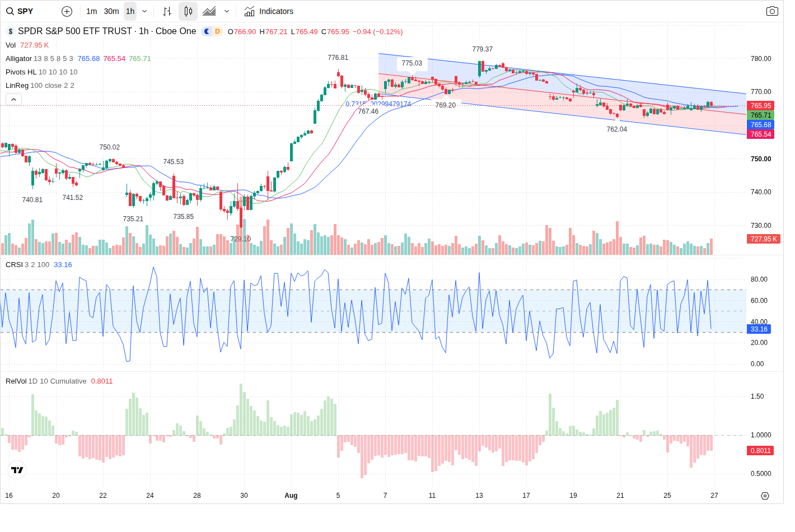Screen dimensions: 795x532
Task: Click the 769.20 pivot low label
Action: 446,105
